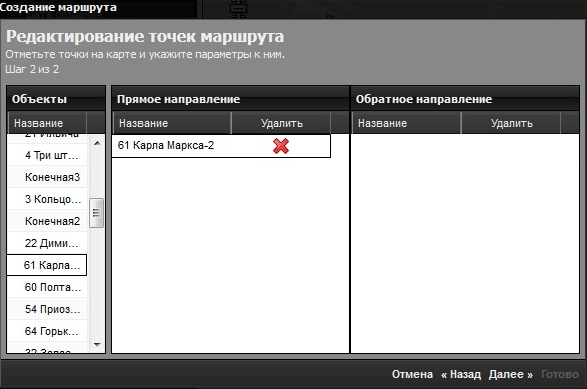Image resolution: width=587 pixels, height=389 pixels.
Task: Select the 4 Три шт… object
Action: tap(48, 155)
